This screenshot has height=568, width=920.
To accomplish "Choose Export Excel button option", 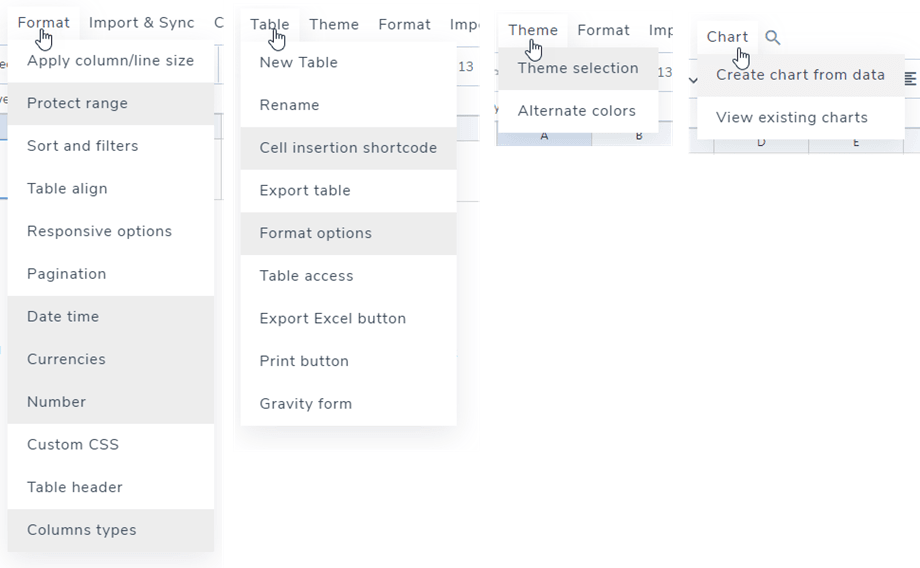I will coord(332,318).
